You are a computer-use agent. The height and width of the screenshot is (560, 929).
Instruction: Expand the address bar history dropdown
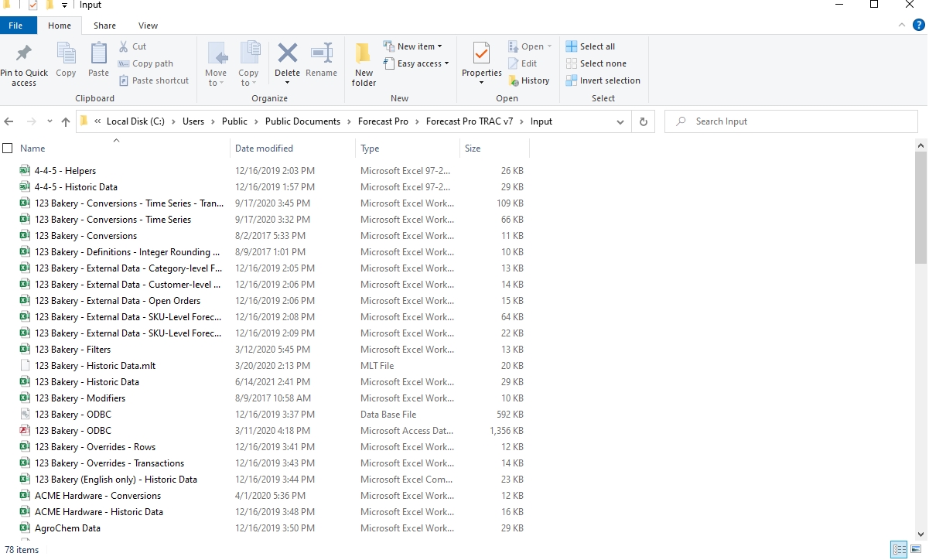coord(620,121)
